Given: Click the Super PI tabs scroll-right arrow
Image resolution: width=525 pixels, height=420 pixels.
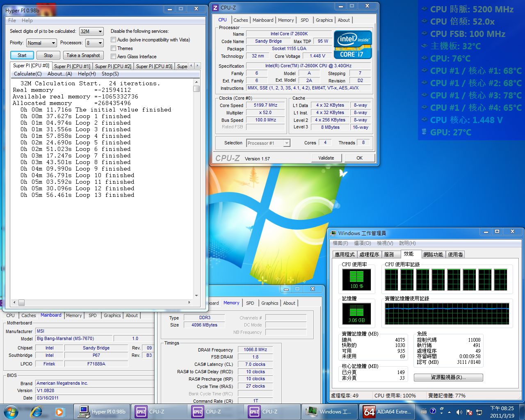Looking at the screenshot, I should tap(198, 66).
